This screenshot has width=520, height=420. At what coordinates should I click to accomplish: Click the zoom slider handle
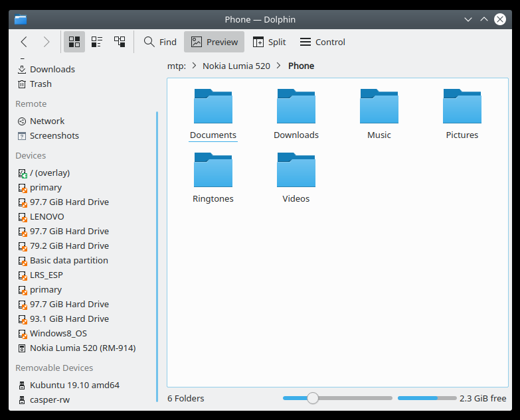[313, 398]
